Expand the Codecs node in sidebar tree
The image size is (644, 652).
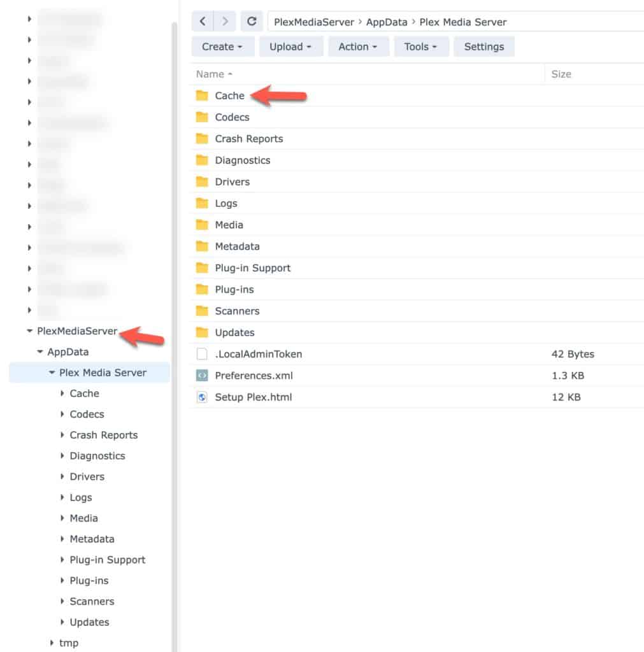click(62, 414)
